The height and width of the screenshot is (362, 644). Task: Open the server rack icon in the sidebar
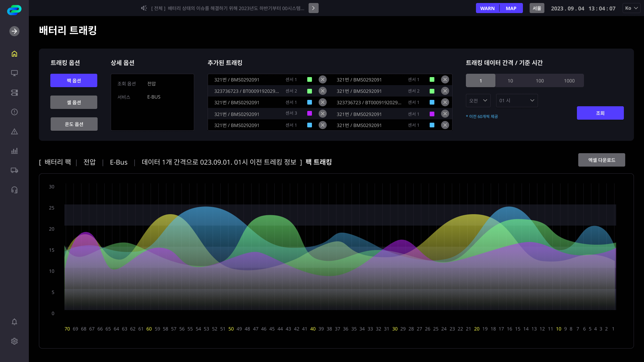pyautogui.click(x=14, y=93)
